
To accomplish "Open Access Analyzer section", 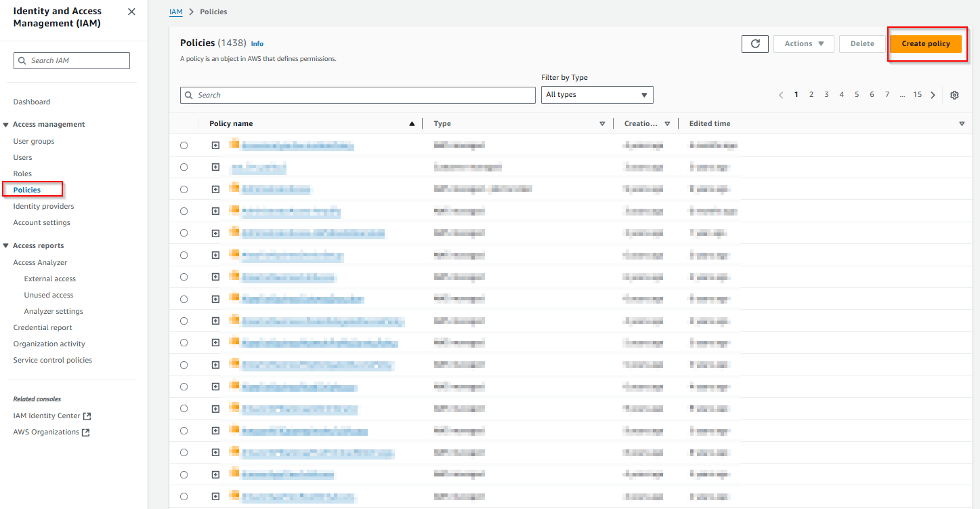I will click(40, 262).
